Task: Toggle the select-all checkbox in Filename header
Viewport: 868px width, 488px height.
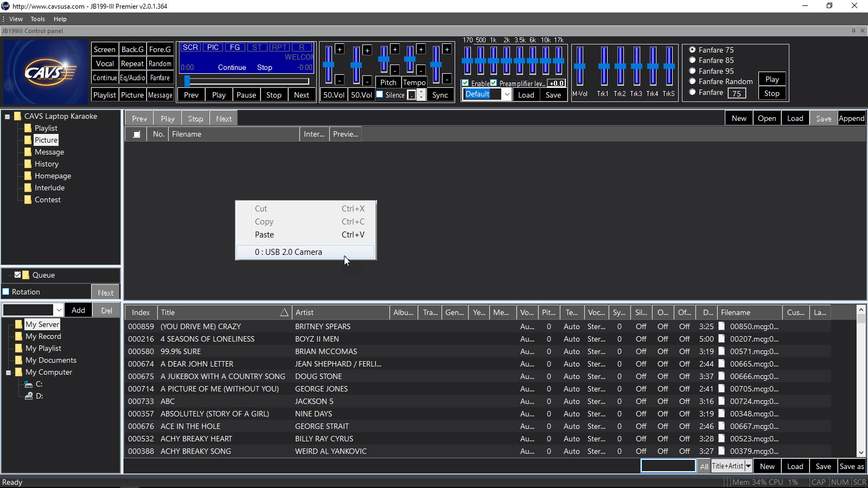Action: click(x=137, y=134)
